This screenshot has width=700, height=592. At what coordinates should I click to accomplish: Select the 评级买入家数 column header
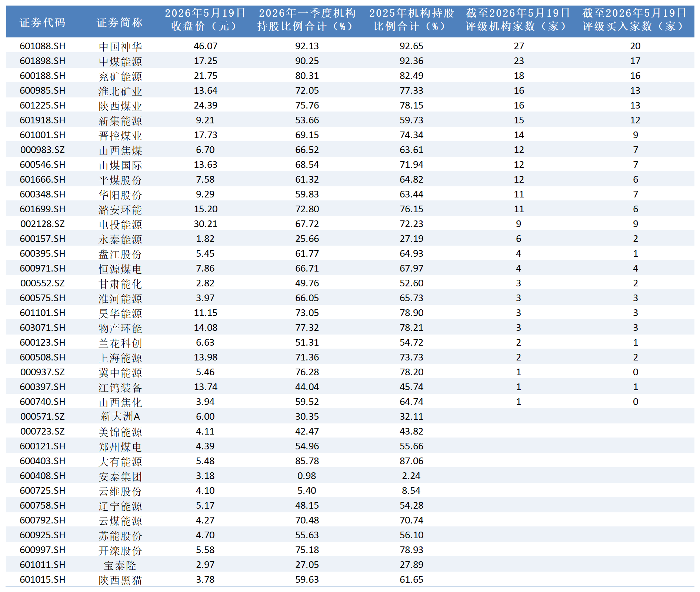tap(635, 20)
